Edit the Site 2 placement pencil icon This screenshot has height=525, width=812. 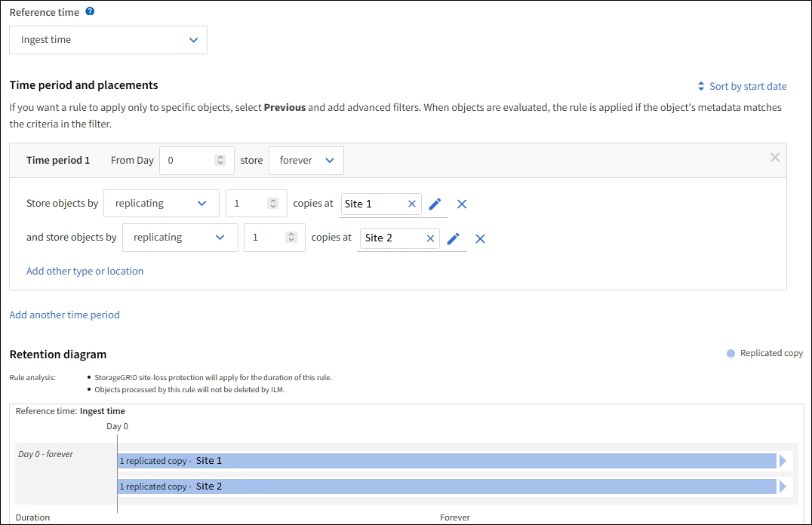point(453,238)
